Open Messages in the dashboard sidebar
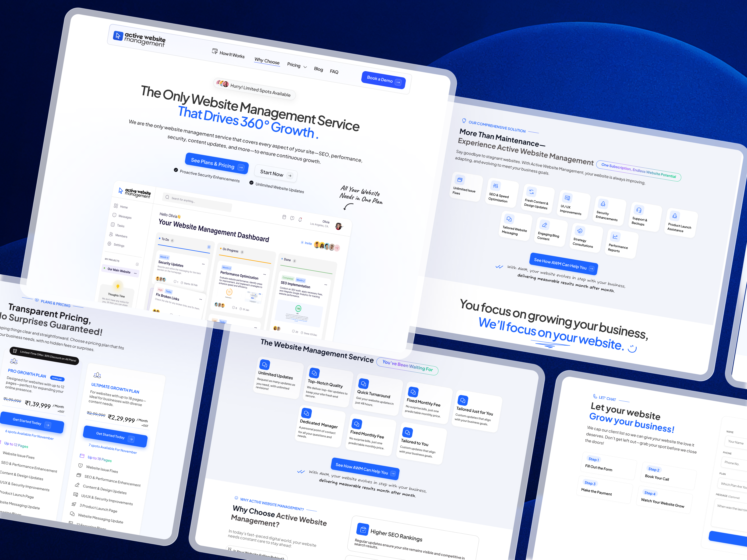 pos(122,216)
